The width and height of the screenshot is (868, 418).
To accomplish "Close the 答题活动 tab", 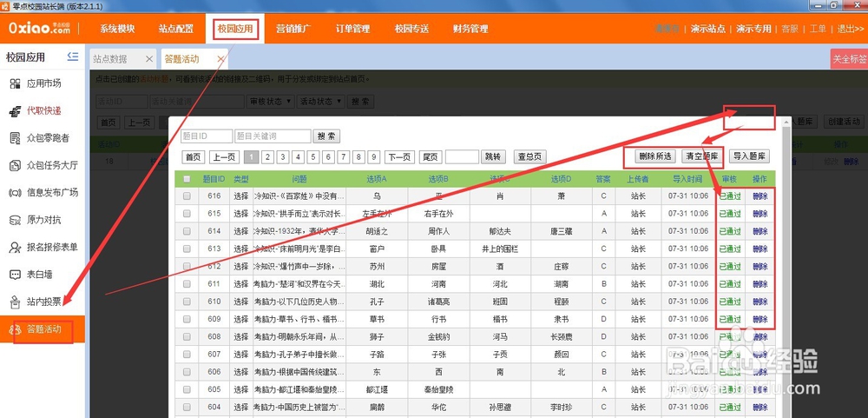I will coord(220,59).
